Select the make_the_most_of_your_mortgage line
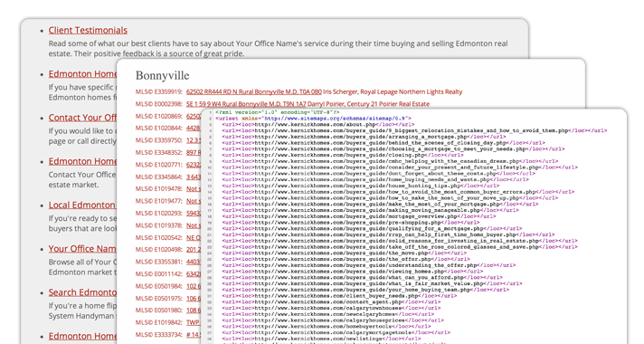This screenshot has height=344, width=644. (380, 204)
